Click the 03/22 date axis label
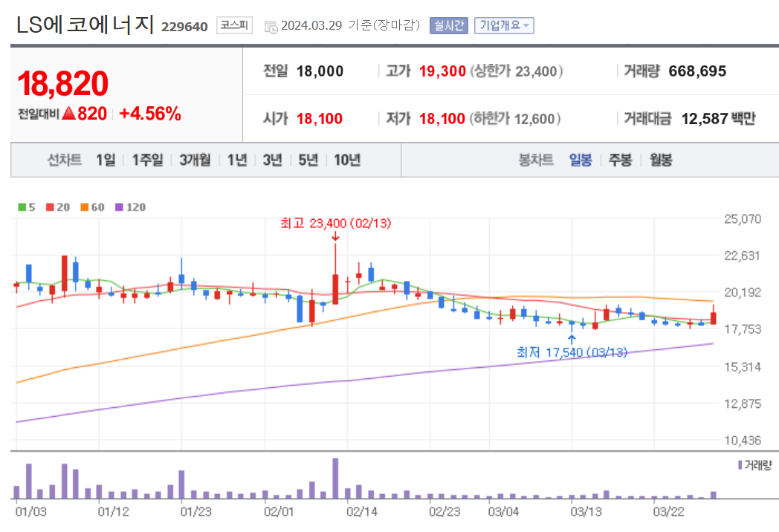 click(668, 512)
